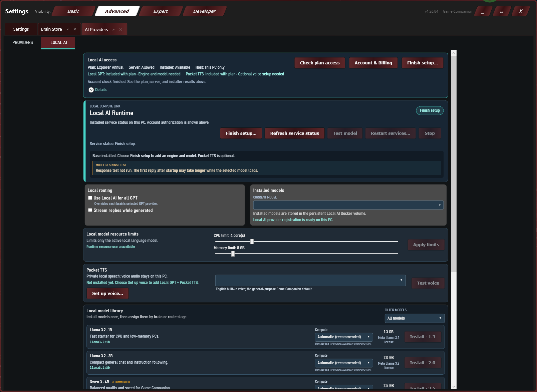
Task: Open the Pocket TTS voice dropdown
Action: pos(310,280)
